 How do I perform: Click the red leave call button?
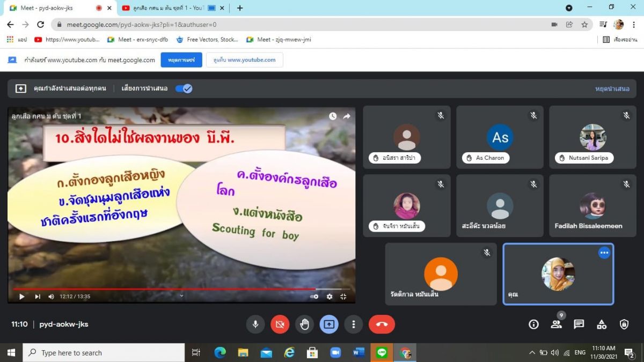[x=382, y=324]
